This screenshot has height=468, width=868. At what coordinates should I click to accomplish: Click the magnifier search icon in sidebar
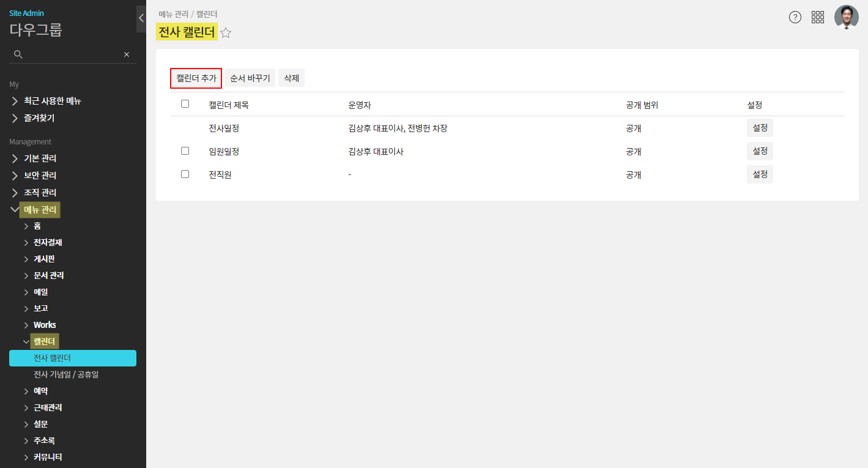click(18, 54)
